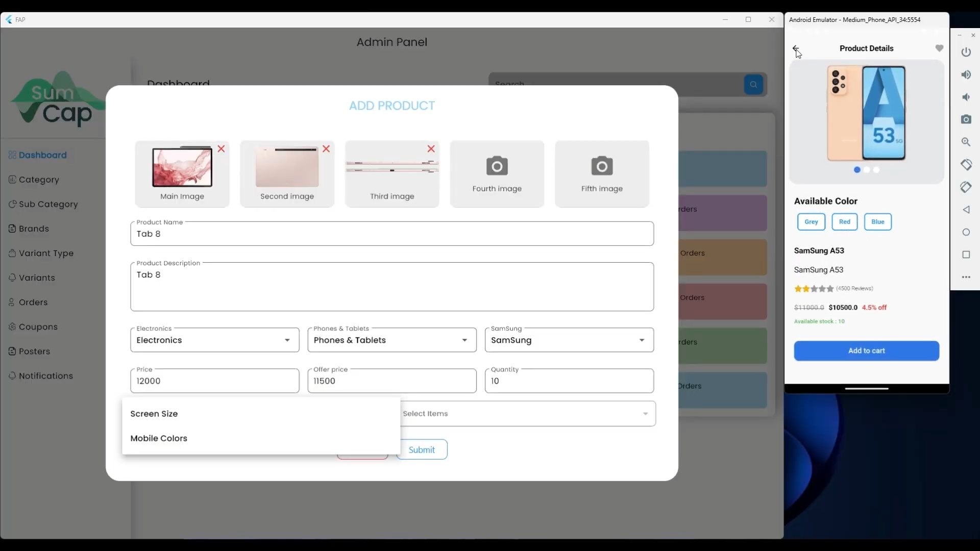Open Notifications from the admin sidebar

46,376
